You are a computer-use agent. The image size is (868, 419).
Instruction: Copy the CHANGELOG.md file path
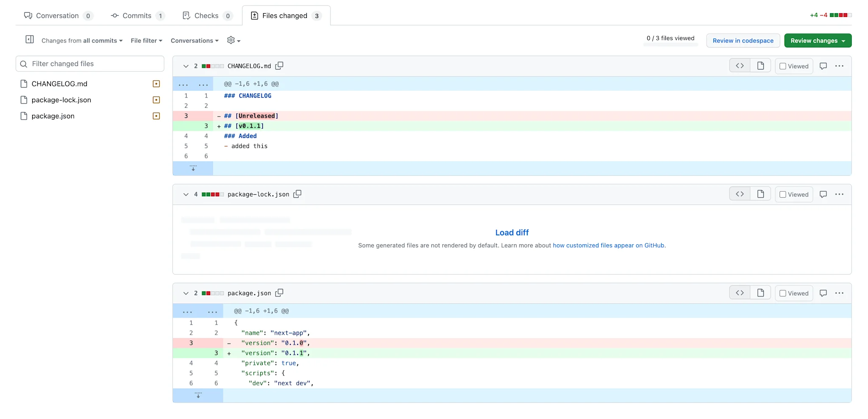pos(279,65)
